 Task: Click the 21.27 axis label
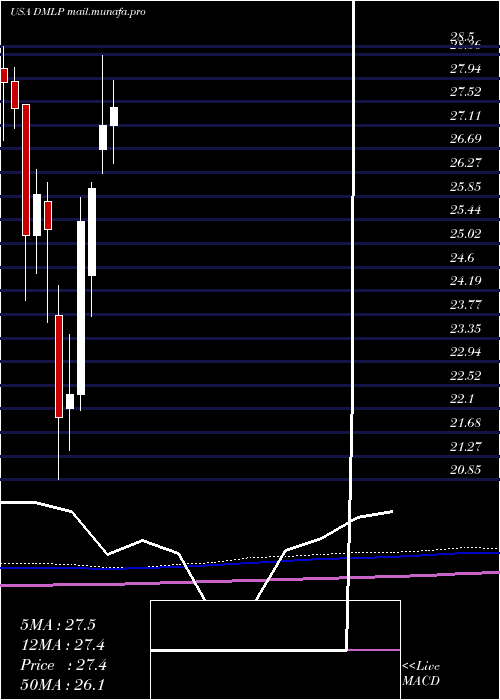point(465,446)
